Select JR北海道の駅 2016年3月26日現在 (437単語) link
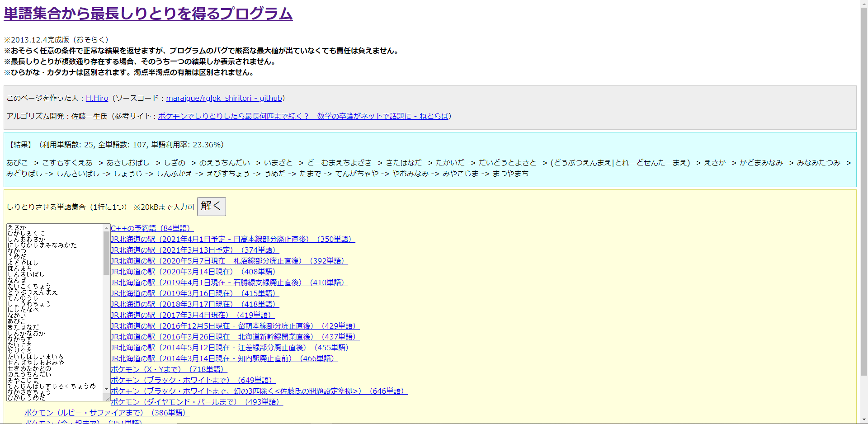Viewport: 868px width, 424px height. coord(235,337)
